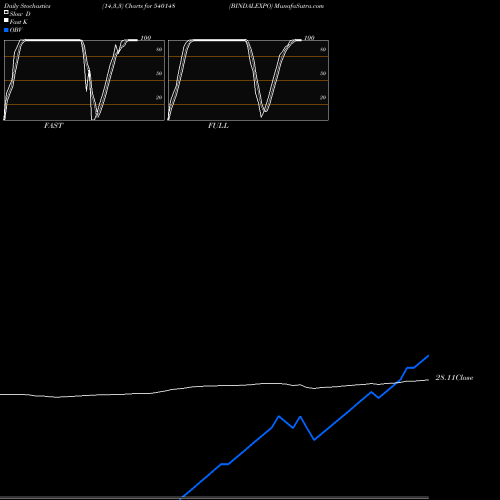Click the FAST stochastic chart panel

pos(84,80)
